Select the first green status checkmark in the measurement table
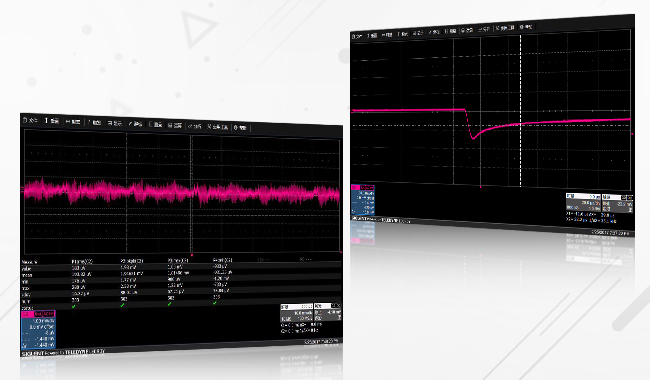Screen dimensions: 650x380 pyautogui.click(x=73, y=306)
